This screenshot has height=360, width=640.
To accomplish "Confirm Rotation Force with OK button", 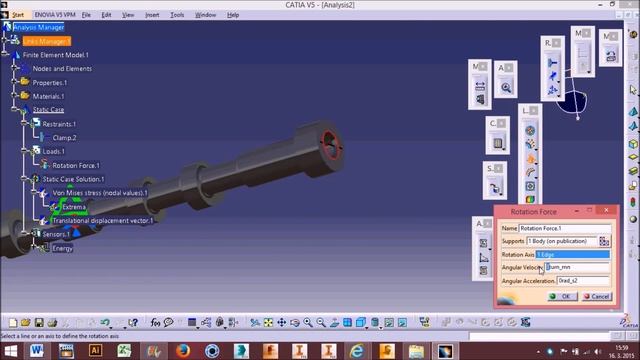I will coord(562,296).
